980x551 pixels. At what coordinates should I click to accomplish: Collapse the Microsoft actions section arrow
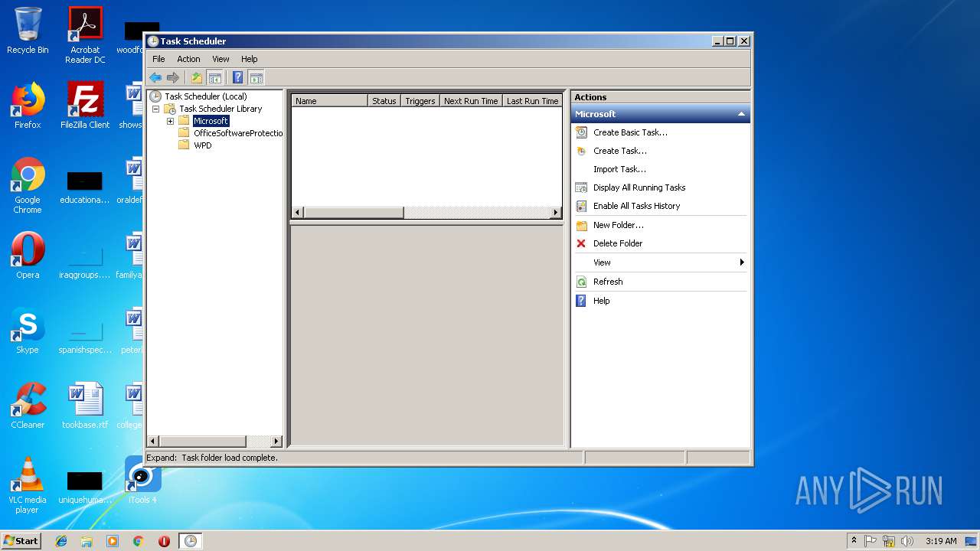click(x=741, y=114)
